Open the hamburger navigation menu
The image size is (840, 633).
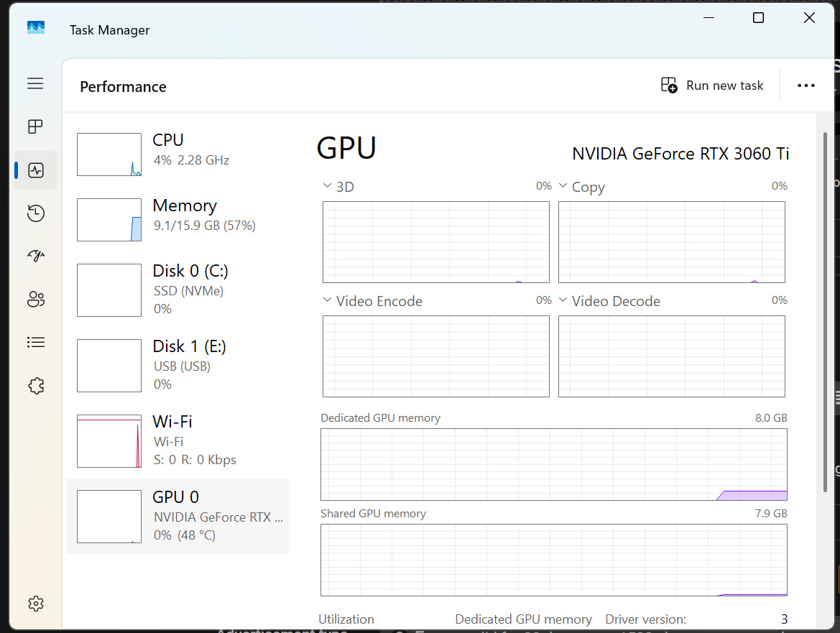point(35,84)
